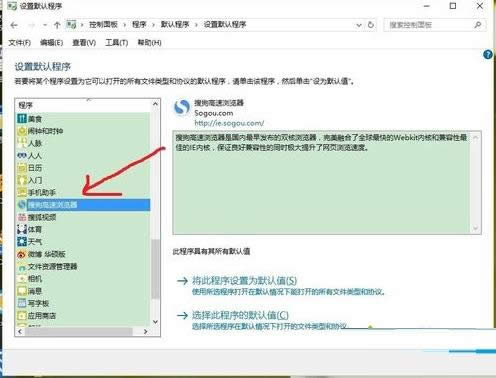Select 应用商店 list entry text
The width and height of the screenshot is (496, 378).
[42, 315]
